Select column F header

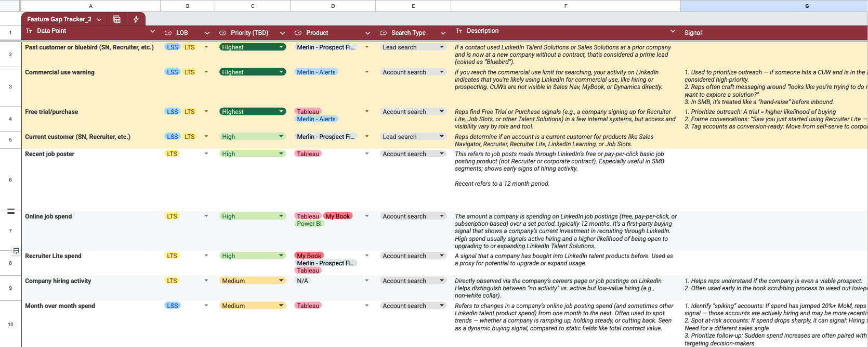[565, 6]
